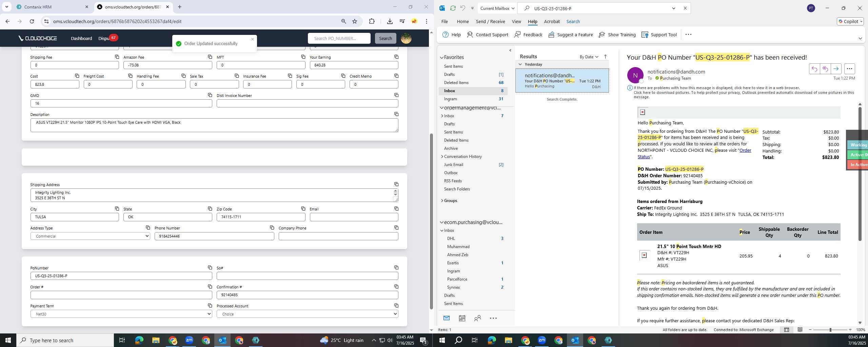Click the Outlook zoom slider

coord(830,330)
